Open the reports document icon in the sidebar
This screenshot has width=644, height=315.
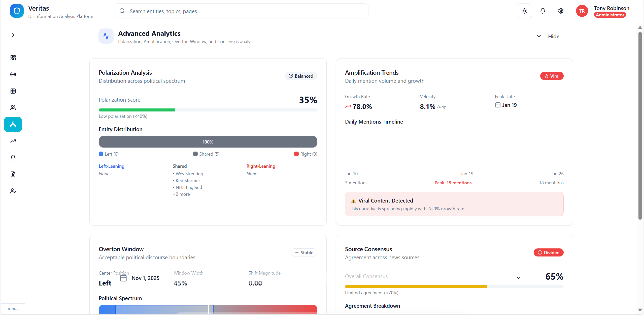click(x=13, y=174)
